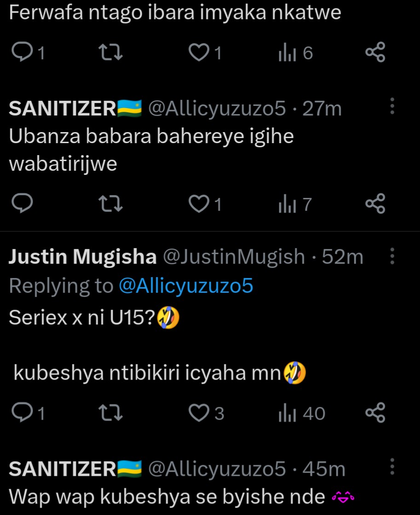
Task: Open the @Allicyuzuzo5 mention in Replying to
Action: pos(186,286)
